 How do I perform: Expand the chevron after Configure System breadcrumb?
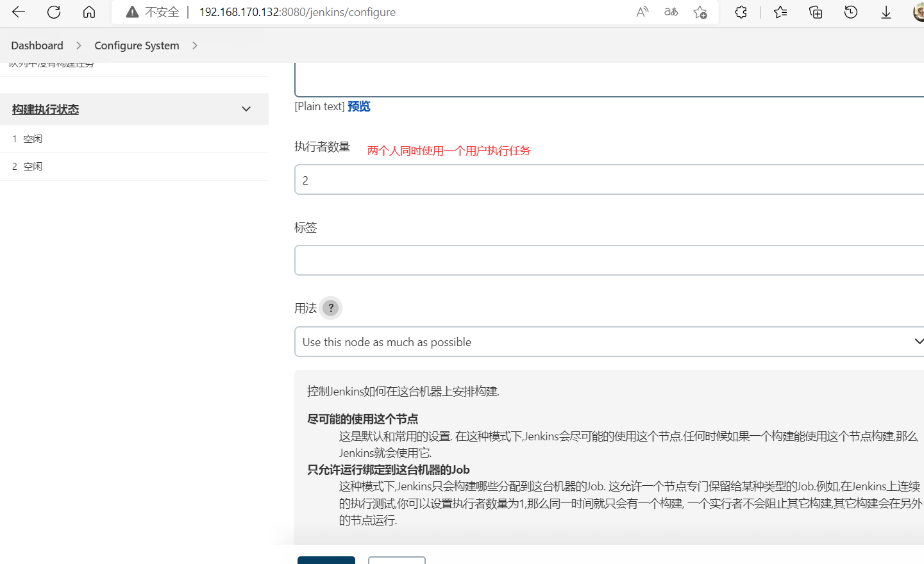pos(195,46)
